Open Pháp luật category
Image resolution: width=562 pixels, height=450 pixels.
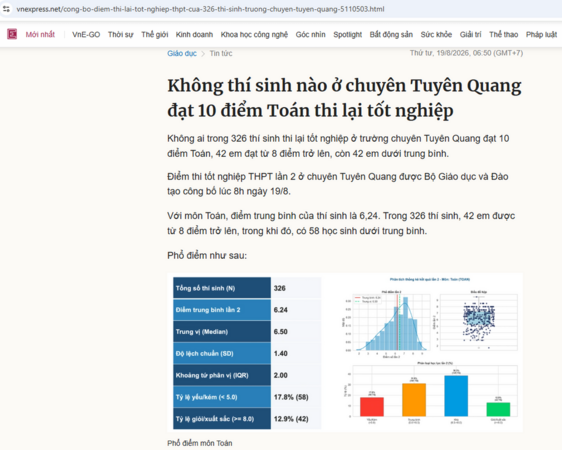pyautogui.click(x=541, y=34)
